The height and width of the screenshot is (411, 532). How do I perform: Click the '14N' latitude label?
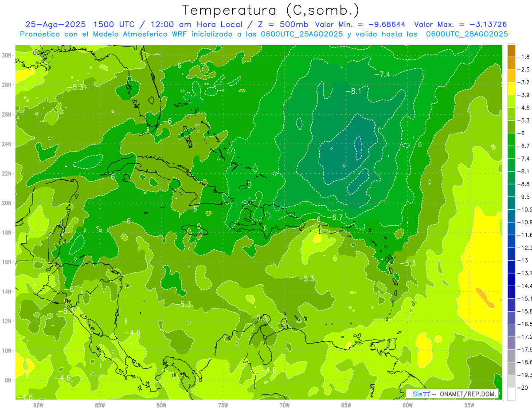click(x=8, y=291)
